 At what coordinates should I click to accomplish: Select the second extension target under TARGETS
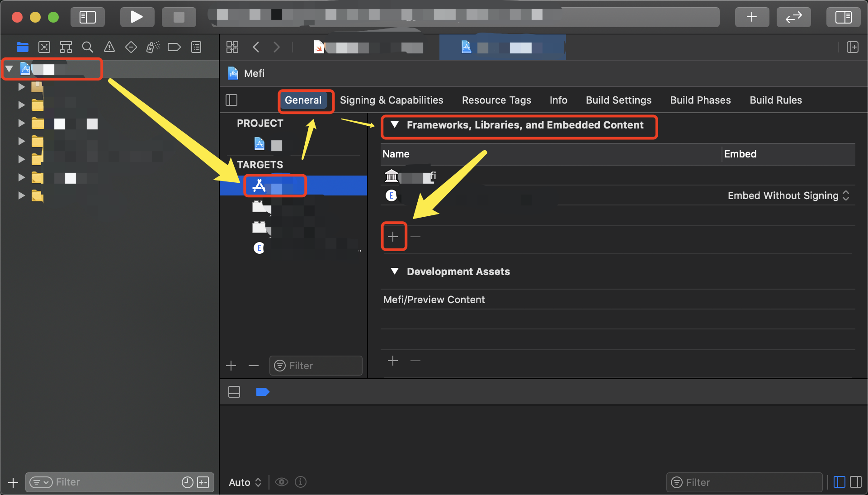point(293,227)
